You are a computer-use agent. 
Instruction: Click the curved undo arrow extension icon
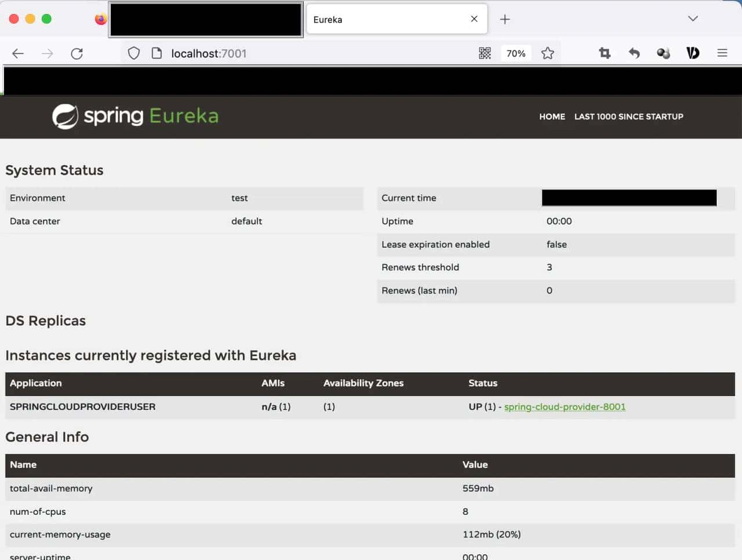pyautogui.click(x=634, y=53)
